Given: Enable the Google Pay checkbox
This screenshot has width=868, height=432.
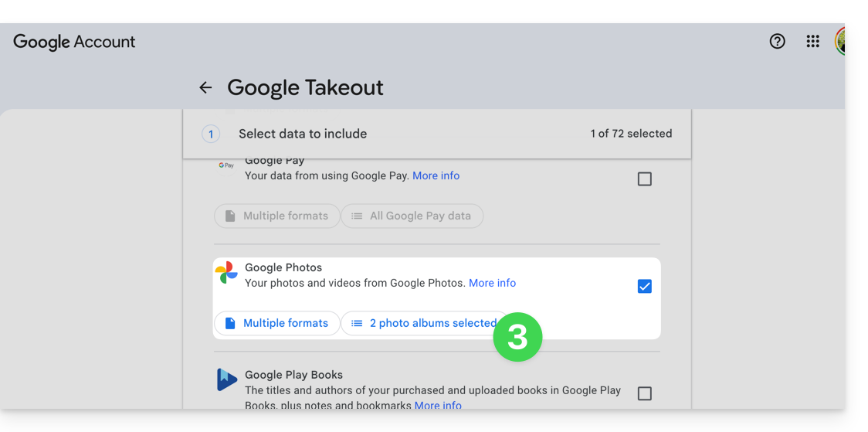Looking at the screenshot, I should click(x=644, y=179).
